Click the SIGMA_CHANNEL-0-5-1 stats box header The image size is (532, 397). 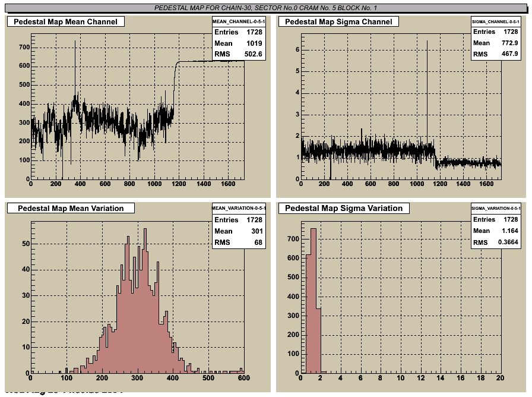pos(496,21)
